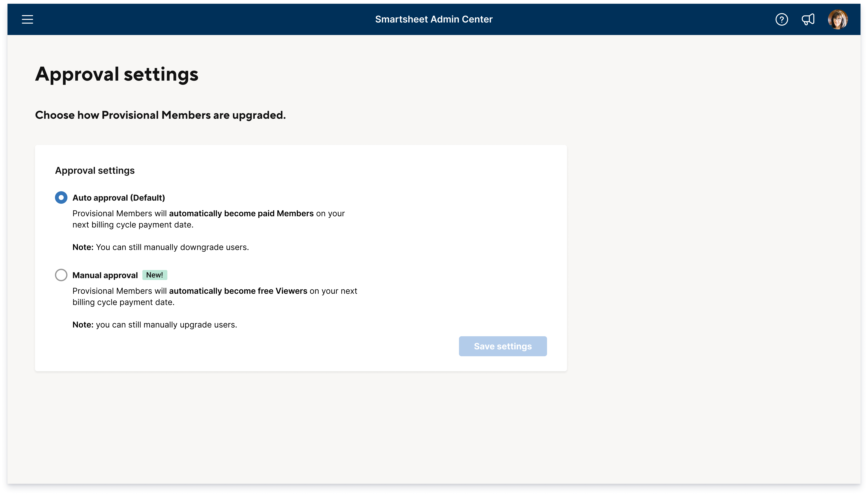This screenshot has width=868, height=495.
Task: Open the announcements megaphone icon
Action: point(808,19)
